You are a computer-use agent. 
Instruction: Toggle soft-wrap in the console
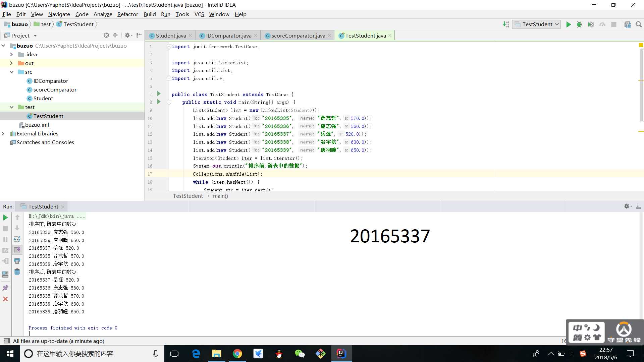coord(17,239)
